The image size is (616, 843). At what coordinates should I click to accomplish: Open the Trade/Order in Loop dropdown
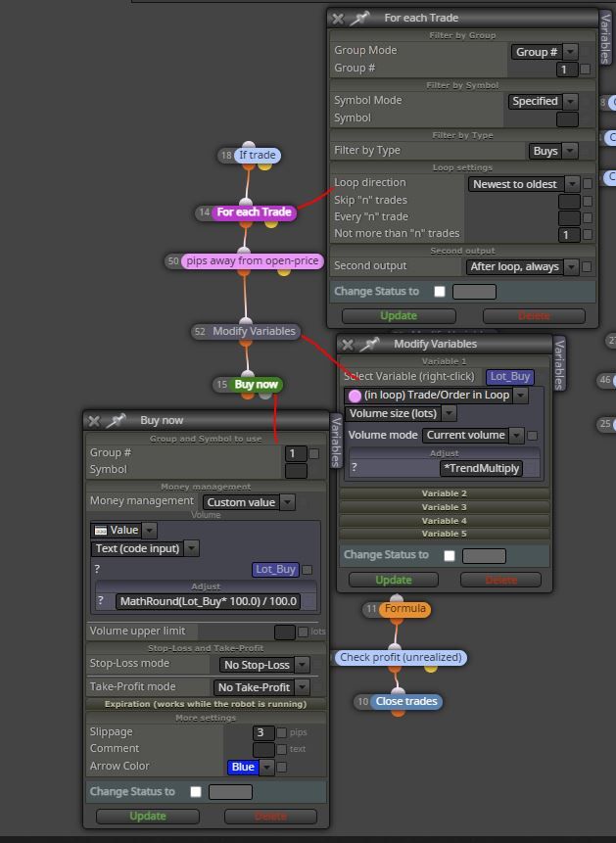point(520,396)
